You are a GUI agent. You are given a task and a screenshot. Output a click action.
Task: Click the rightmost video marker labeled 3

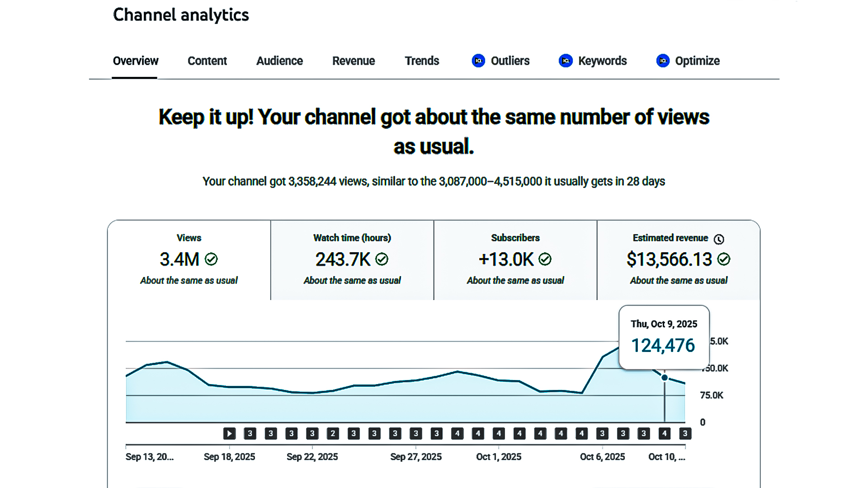tap(685, 434)
